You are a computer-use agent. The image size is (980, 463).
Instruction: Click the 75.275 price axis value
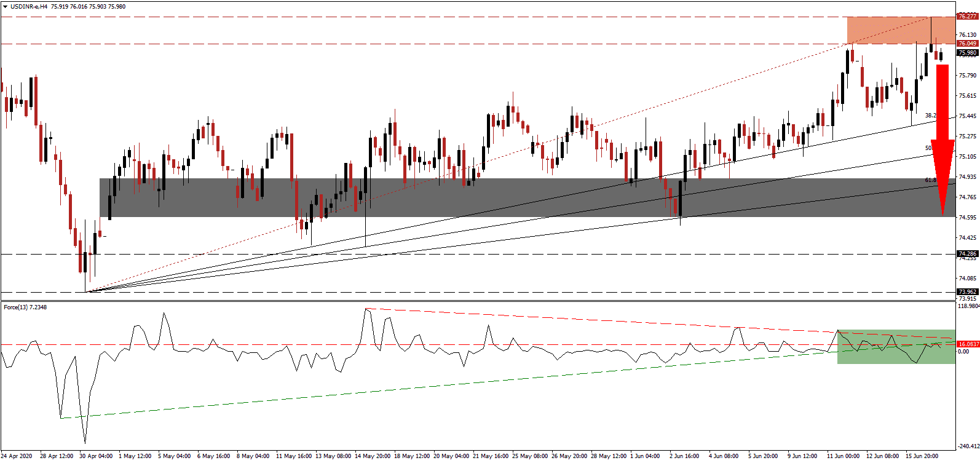tap(968, 137)
